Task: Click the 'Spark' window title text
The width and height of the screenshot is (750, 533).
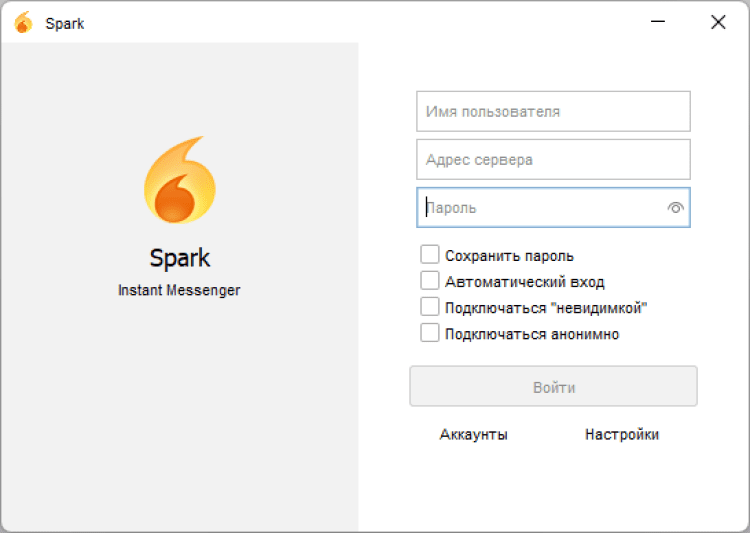Action: [65, 24]
